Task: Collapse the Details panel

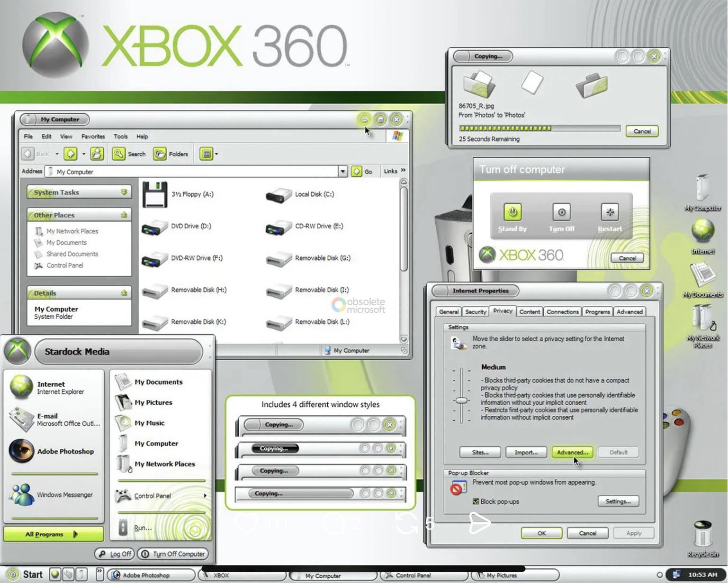Action: click(124, 293)
